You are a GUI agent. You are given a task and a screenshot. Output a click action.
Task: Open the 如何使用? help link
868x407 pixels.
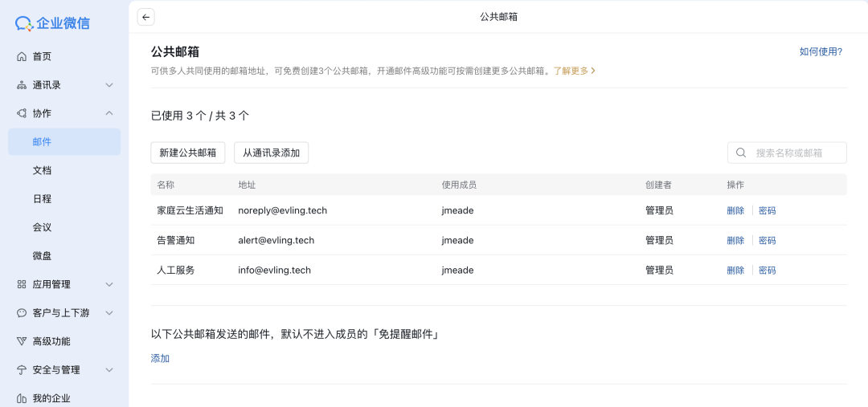[x=821, y=52]
